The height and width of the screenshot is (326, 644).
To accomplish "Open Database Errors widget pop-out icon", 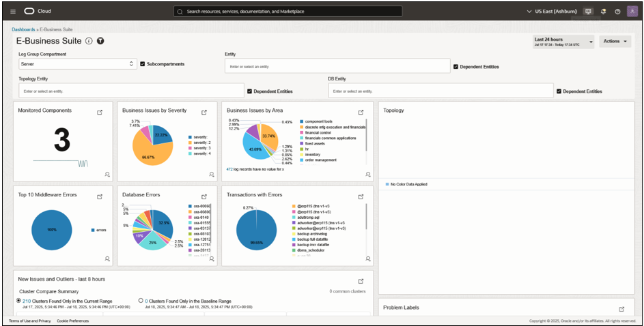I will 204,197.
